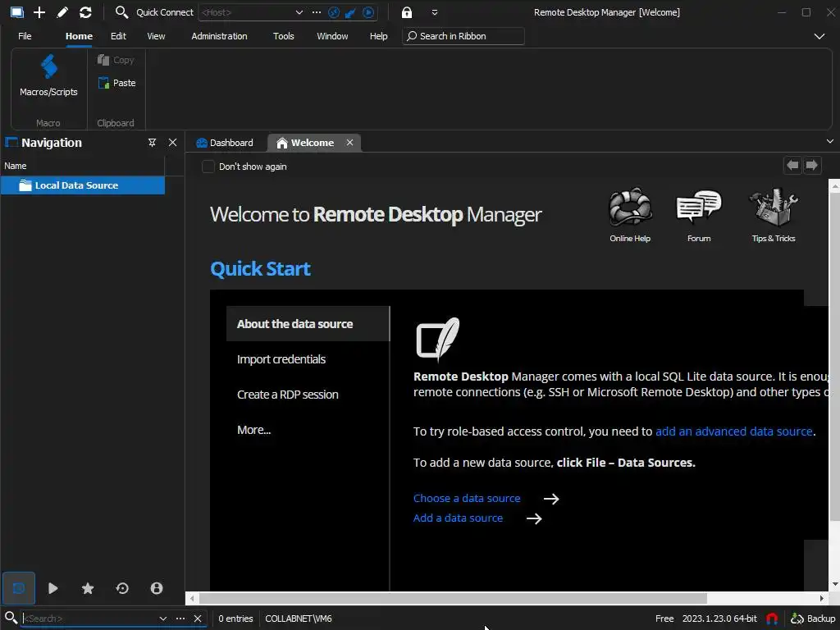840x630 pixels.
Task: Click the Host input field
Action: [246, 12]
